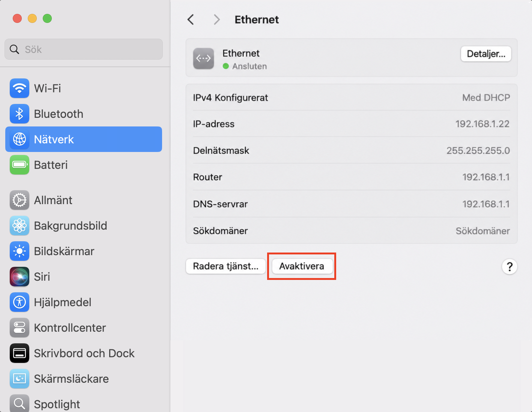Image resolution: width=532 pixels, height=412 pixels.
Task: Select Bluetooth label in sidebar
Action: 59,114
